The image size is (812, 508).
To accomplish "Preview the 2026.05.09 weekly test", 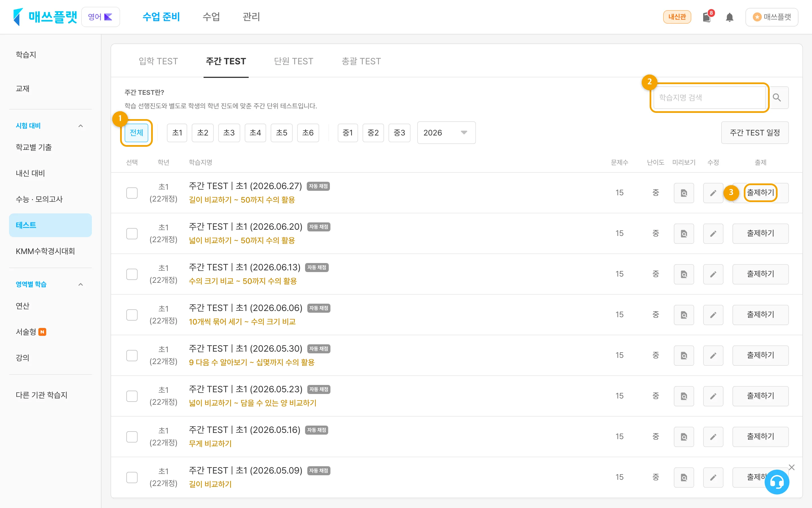I will [684, 478].
